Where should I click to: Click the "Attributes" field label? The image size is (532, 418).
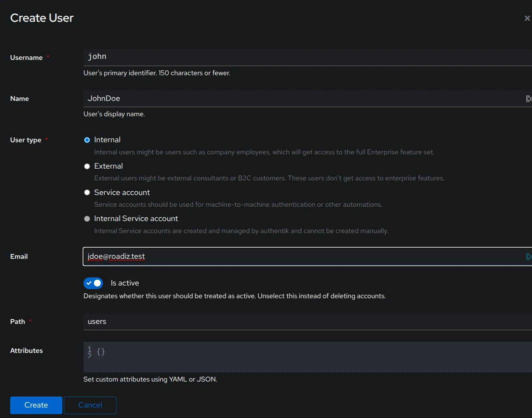[26, 351]
